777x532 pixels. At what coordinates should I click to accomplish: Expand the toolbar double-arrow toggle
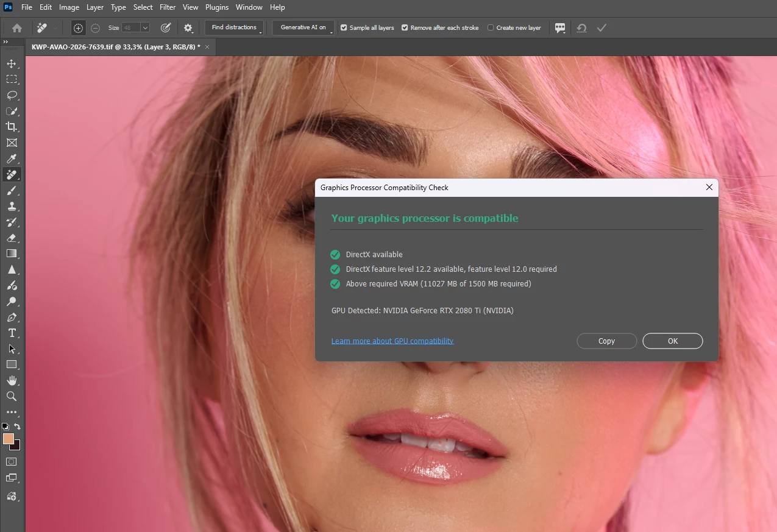(5, 42)
